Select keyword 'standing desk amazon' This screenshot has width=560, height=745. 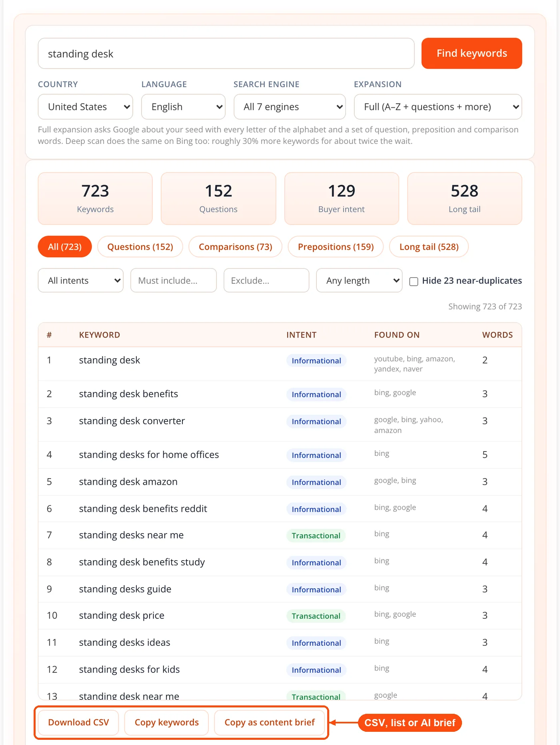[128, 481]
